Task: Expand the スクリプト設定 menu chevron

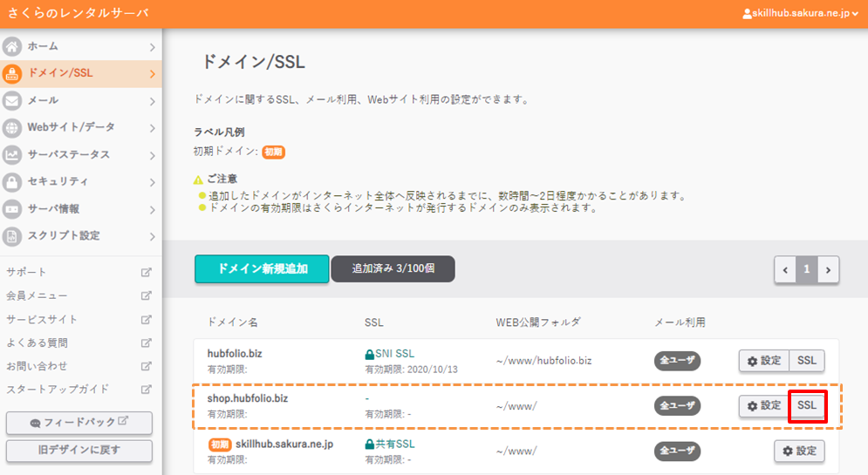Action: pyautogui.click(x=153, y=237)
